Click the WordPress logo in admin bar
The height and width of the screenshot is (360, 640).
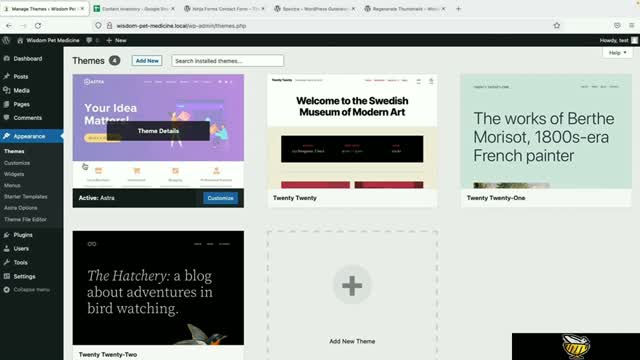tap(6, 40)
